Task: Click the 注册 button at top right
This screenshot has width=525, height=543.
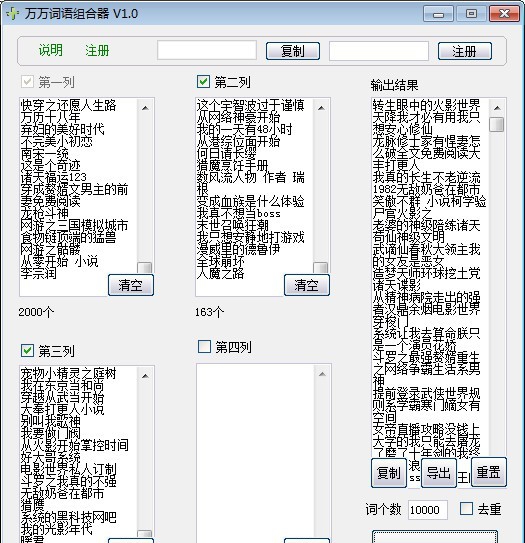Action: [x=464, y=51]
